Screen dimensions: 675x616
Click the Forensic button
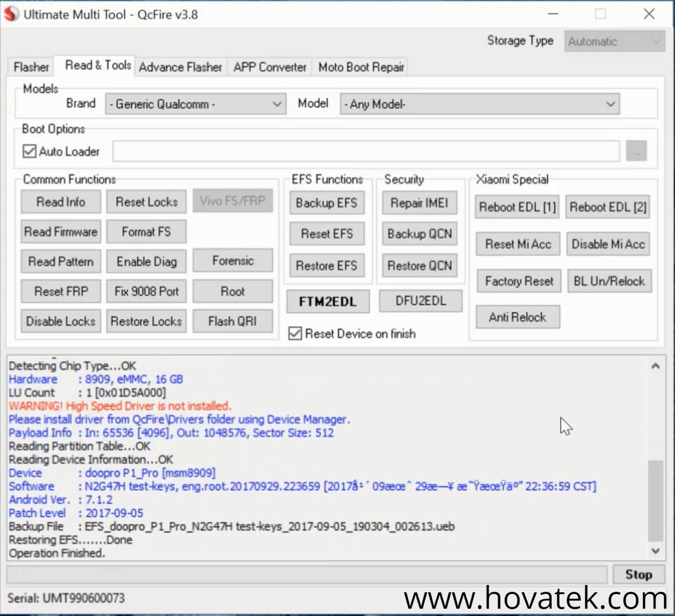[233, 260]
